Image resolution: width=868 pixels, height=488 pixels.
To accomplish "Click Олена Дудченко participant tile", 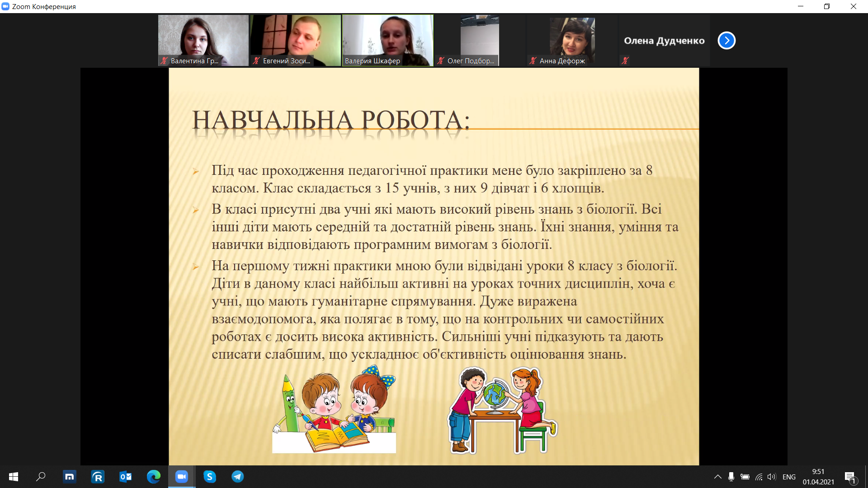I will click(x=664, y=41).
